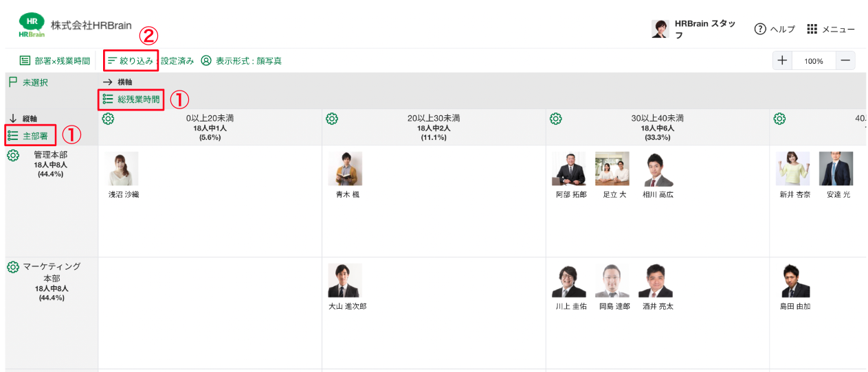The height and width of the screenshot is (372, 868).
Task: Open settings gear for 30以上40未満 column
Action: point(556,119)
